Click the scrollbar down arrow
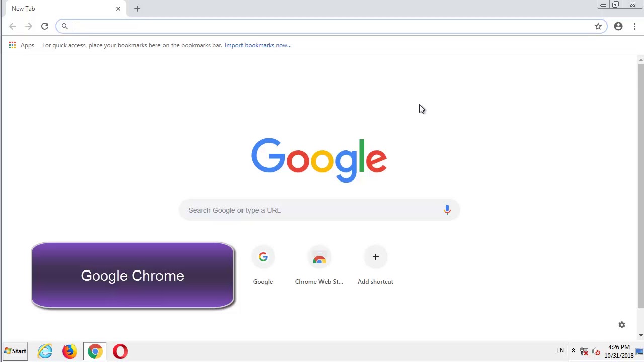 (x=640, y=335)
